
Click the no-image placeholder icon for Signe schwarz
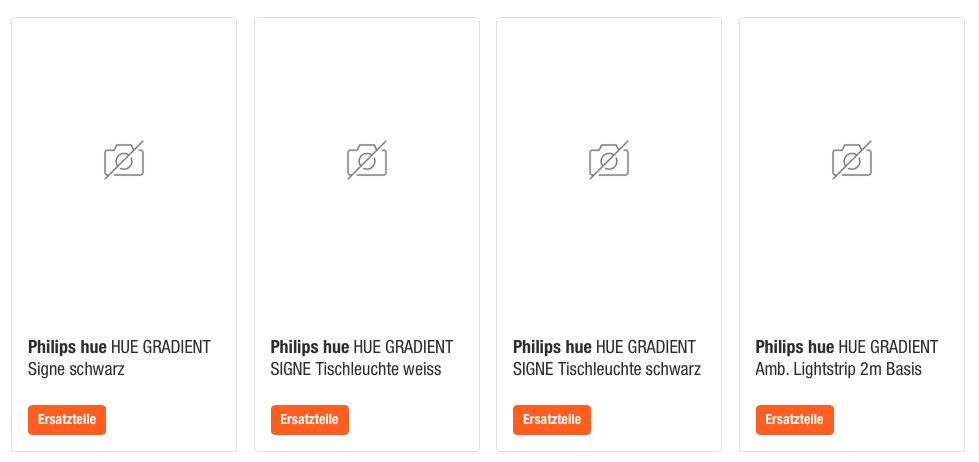pyautogui.click(x=124, y=160)
